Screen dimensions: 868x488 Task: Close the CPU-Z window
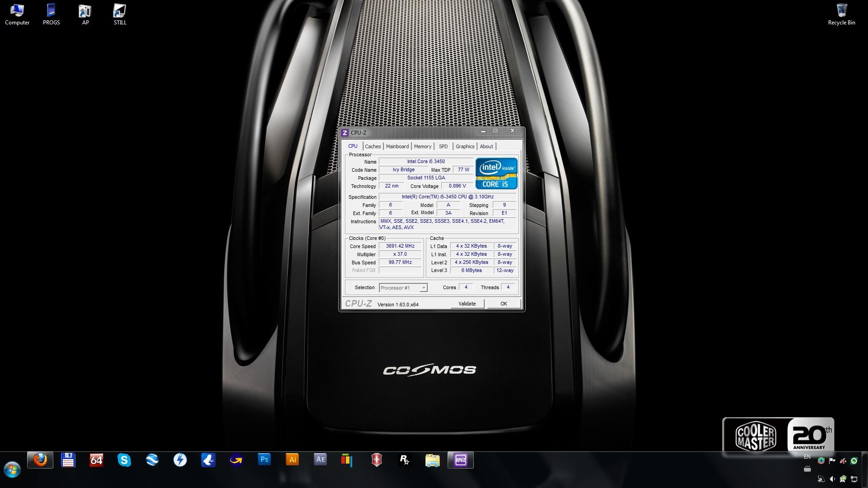(512, 131)
